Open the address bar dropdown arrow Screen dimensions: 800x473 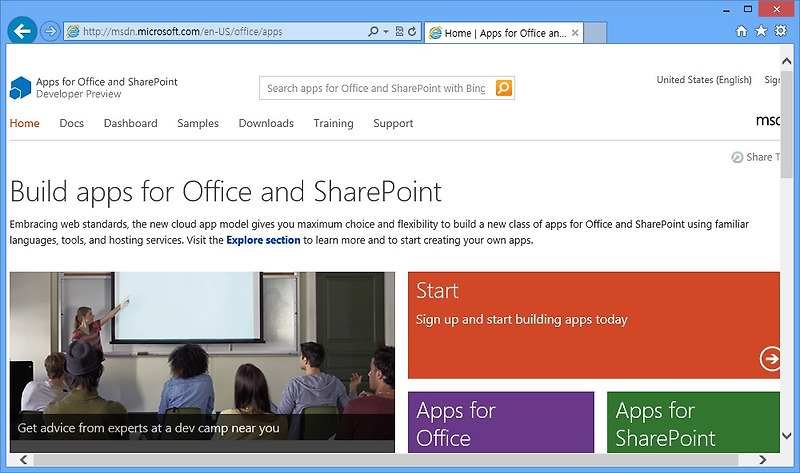click(x=386, y=32)
